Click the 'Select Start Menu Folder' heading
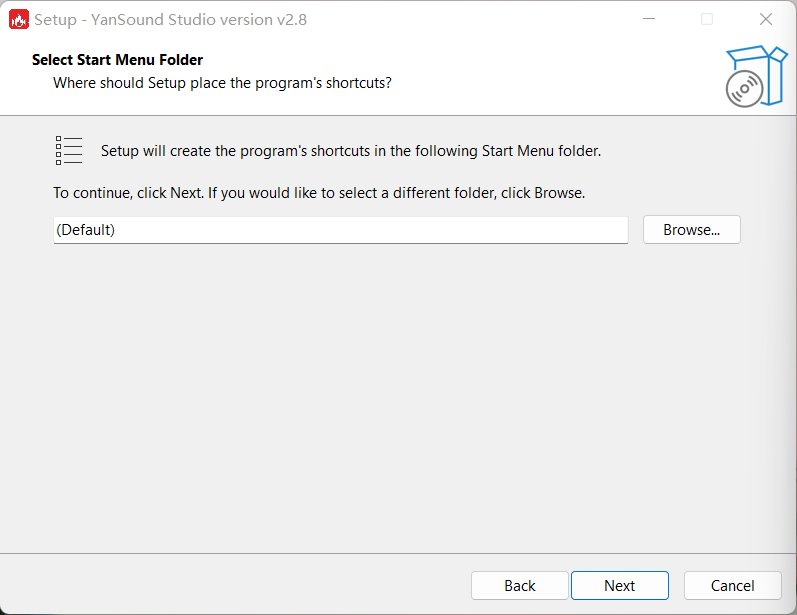This screenshot has width=797, height=615. 117,60
